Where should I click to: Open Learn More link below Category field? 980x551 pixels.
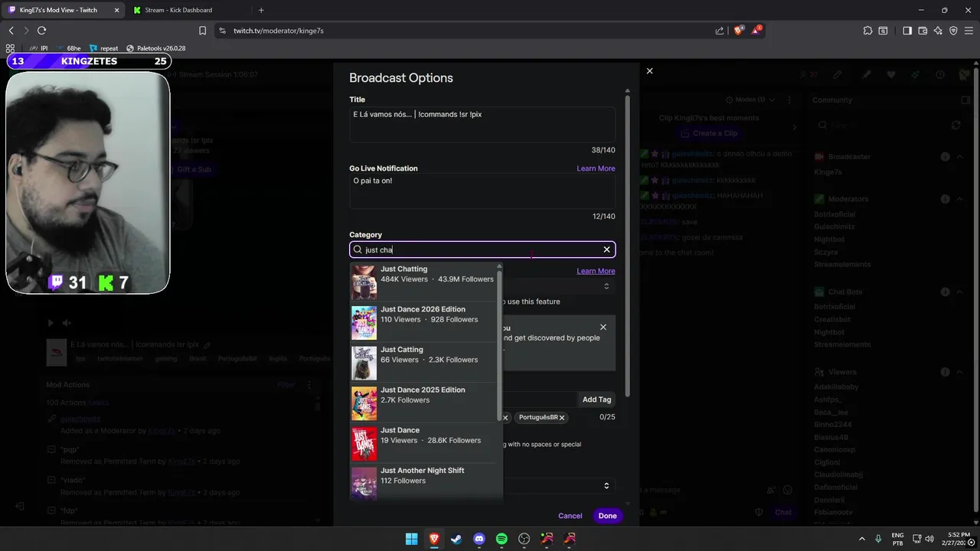[x=596, y=271]
